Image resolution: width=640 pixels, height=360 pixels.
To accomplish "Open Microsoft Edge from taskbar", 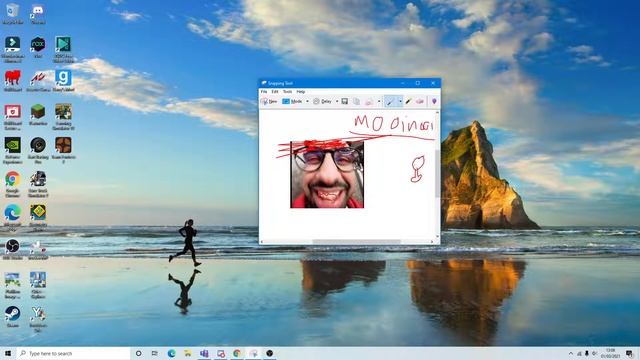I will (x=171, y=353).
